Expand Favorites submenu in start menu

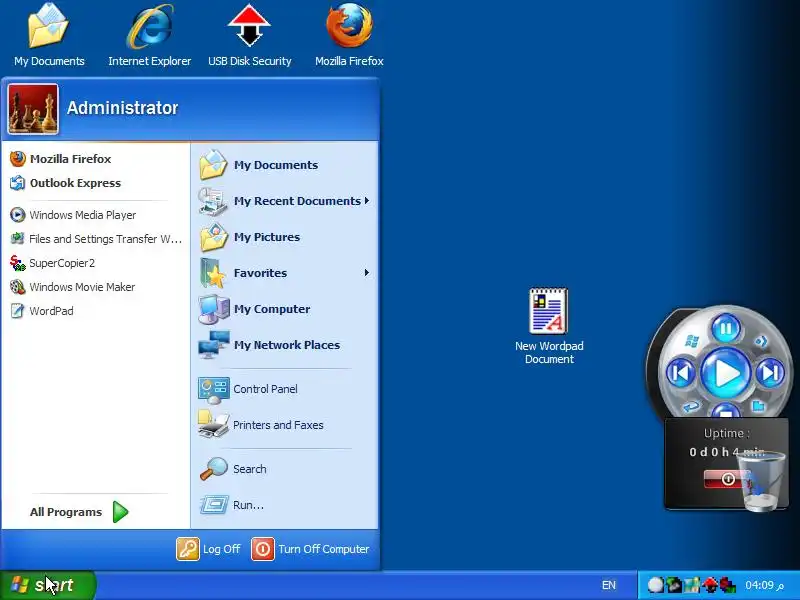(284, 273)
